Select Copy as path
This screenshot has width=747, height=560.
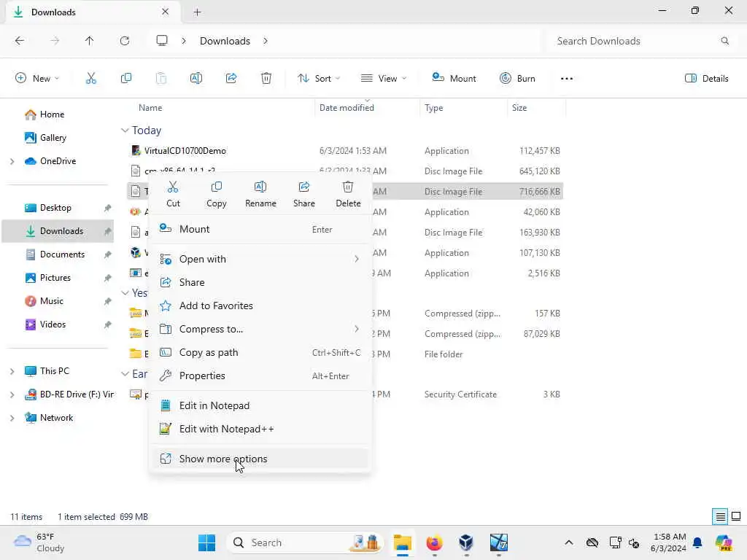(x=260, y=352)
